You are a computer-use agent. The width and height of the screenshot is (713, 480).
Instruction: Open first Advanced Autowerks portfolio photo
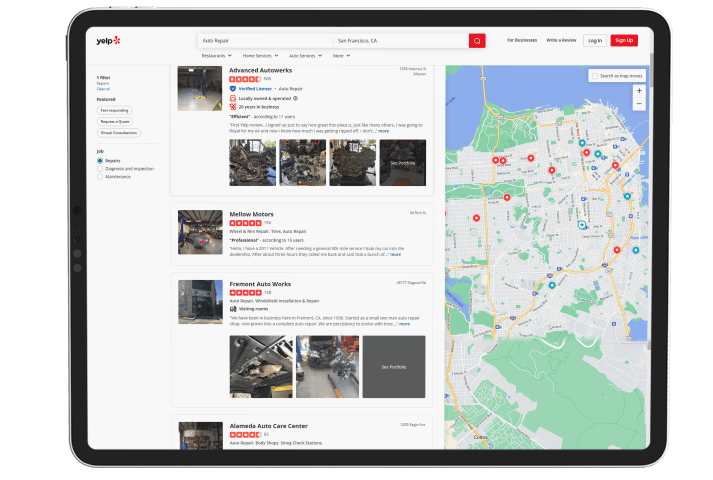tap(252, 163)
